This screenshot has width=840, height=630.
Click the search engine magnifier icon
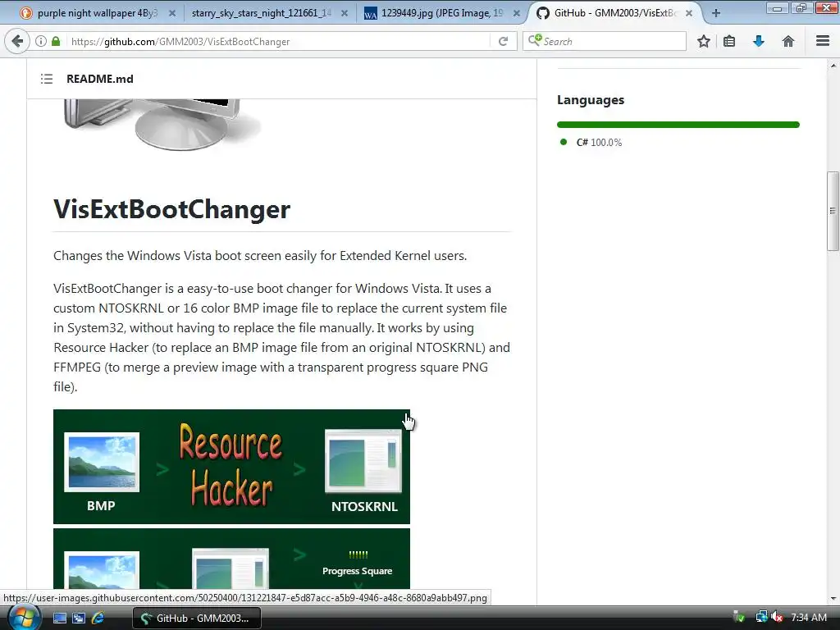[x=534, y=41]
